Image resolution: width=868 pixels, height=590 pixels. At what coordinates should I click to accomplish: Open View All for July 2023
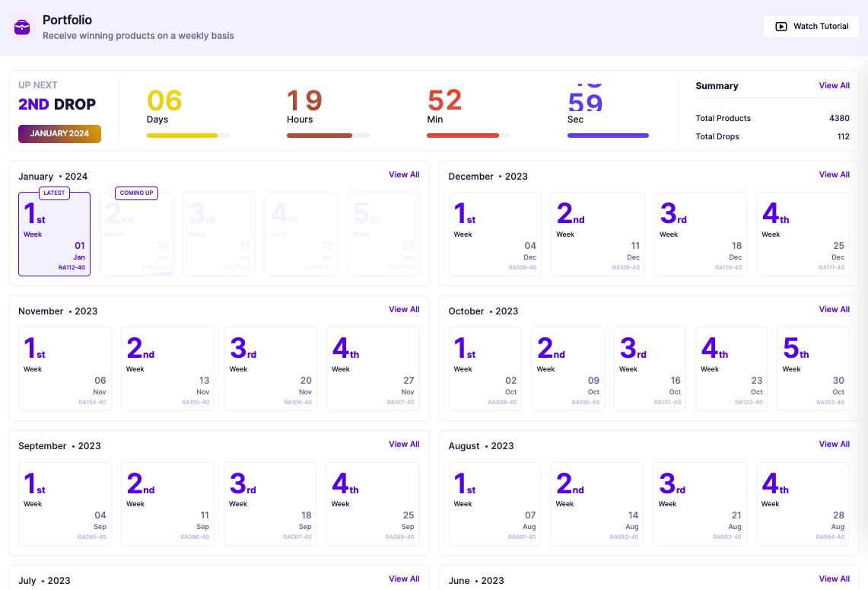(404, 579)
